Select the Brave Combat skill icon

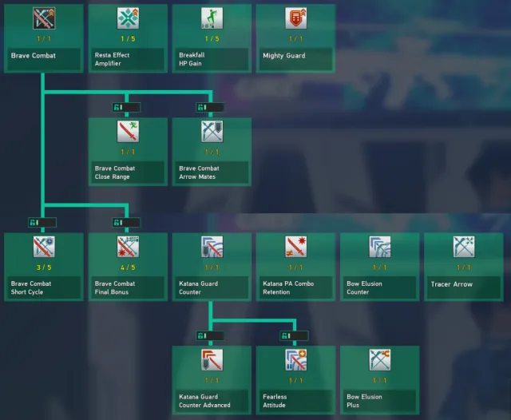coord(44,18)
